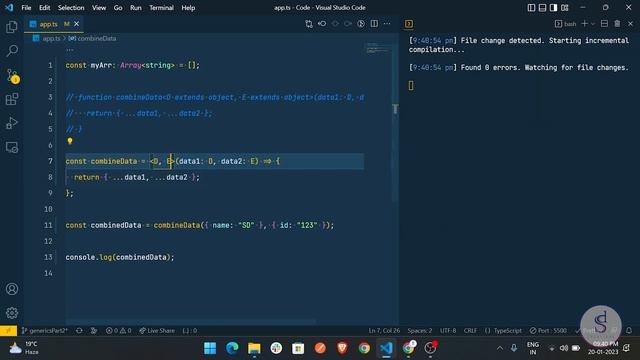Select the bash terminal label

click(566, 24)
